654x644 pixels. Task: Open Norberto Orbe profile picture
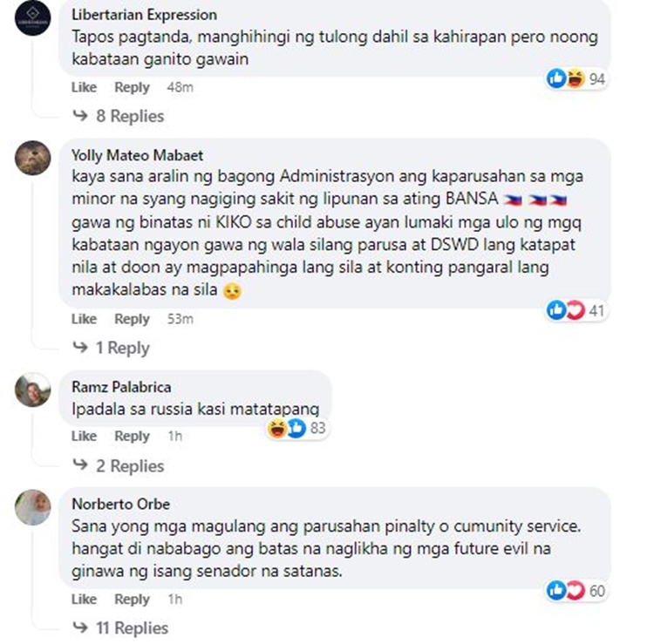(32, 507)
